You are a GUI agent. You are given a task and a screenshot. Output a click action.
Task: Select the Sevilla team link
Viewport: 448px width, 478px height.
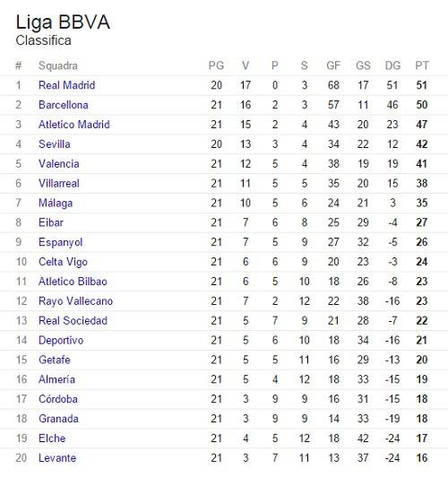(x=55, y=144)
